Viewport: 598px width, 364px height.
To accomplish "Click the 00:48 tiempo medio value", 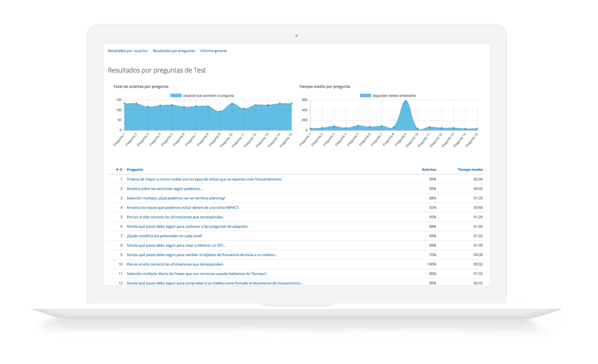I will coord(478,208).
